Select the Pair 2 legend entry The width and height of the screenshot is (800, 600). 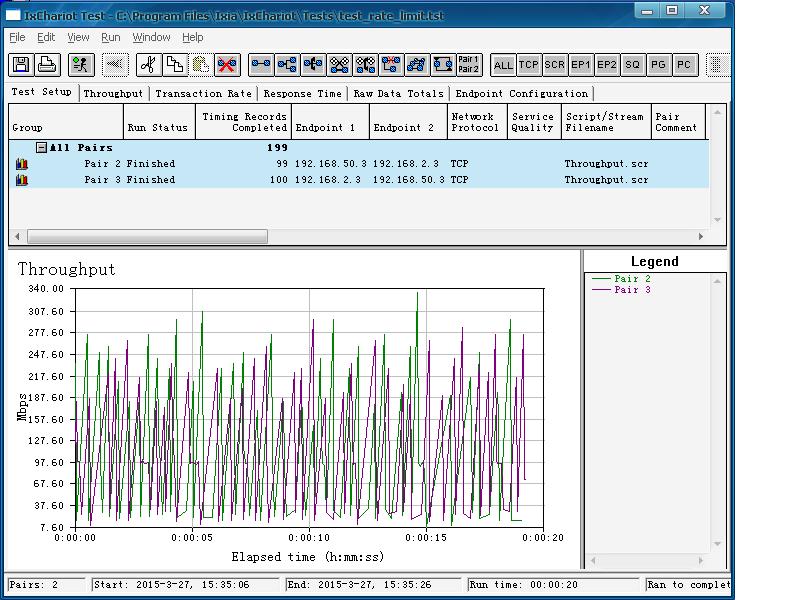click(x=621, y=279)
